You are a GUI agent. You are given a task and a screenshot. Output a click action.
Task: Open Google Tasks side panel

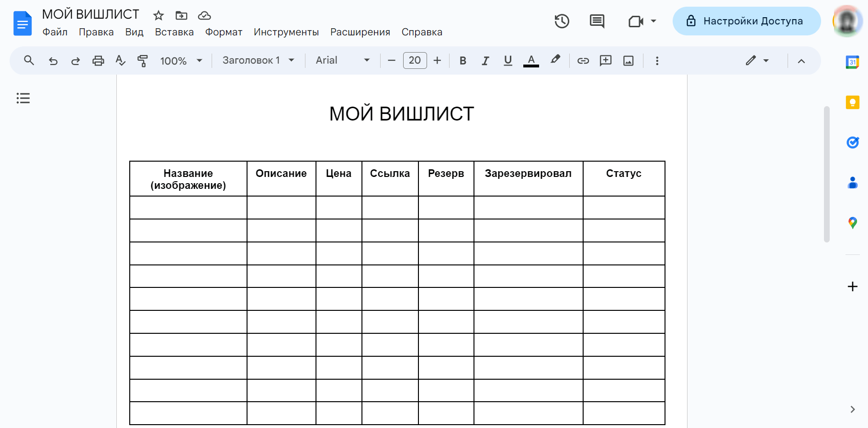pyautogui.click(x=853, y=143)
